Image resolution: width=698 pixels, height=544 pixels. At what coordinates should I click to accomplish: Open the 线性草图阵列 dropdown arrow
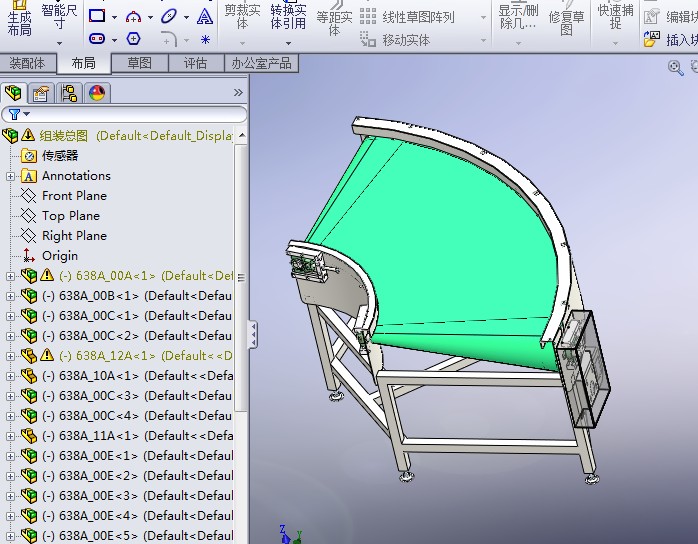pyautogui.click(x=483, y=18)
